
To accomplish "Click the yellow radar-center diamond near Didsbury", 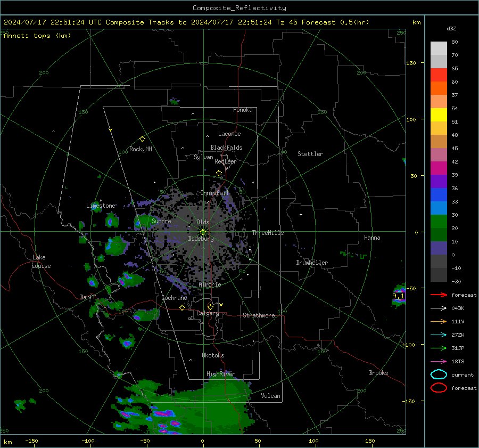I will click(203, 232).
